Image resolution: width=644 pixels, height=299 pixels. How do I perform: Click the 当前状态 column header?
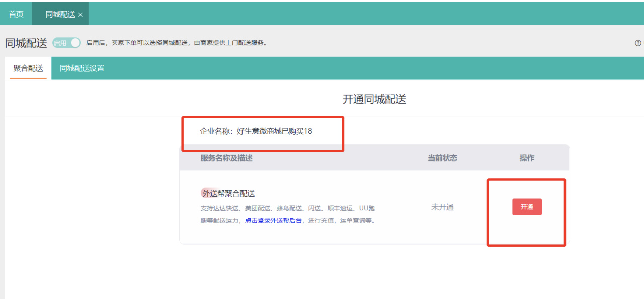click(442, 158)
